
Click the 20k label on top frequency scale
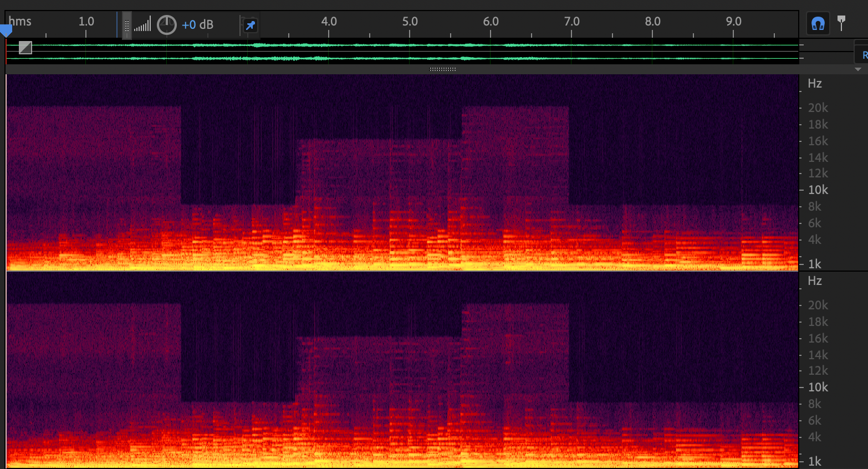click(818, 108)
